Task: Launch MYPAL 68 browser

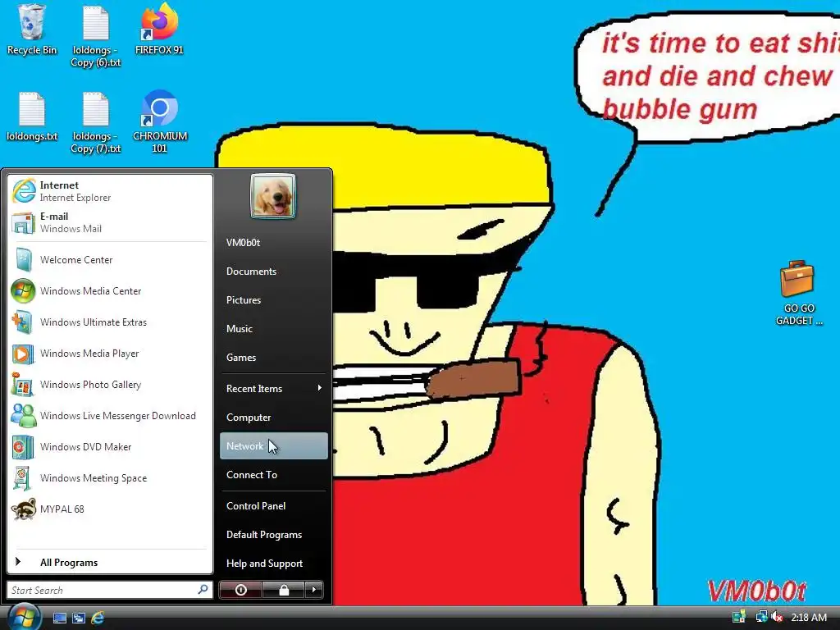Action: pos(110,509)
